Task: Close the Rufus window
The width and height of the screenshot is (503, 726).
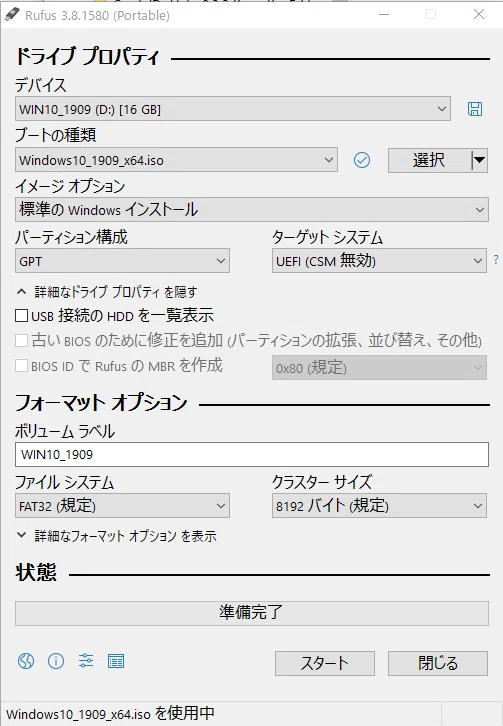Action: [x=479, y=14]
